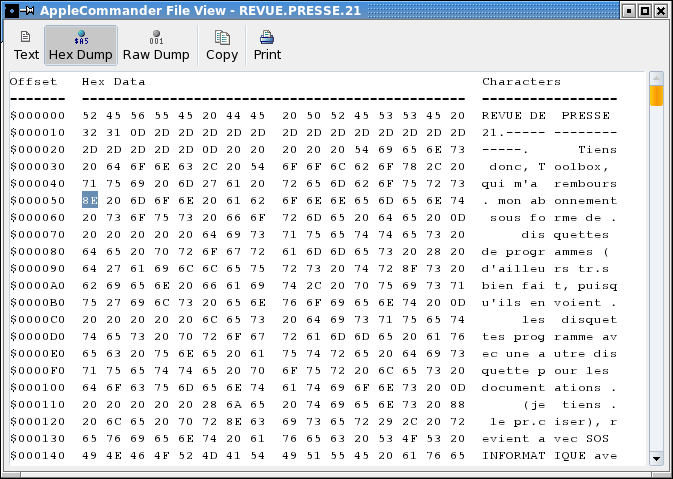
Task: Switch to the Text view button
Action: pos(26,45)
